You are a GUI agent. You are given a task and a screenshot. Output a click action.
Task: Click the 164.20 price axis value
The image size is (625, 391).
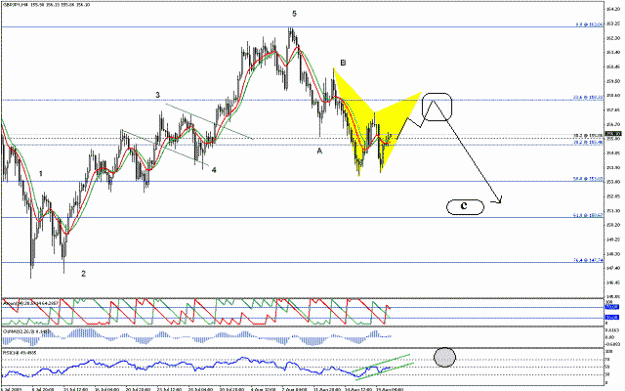[613, 9]
